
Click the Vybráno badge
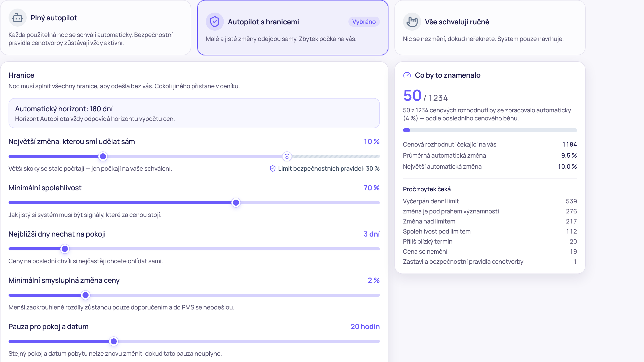pyautogui.click(x=364, y=22)
